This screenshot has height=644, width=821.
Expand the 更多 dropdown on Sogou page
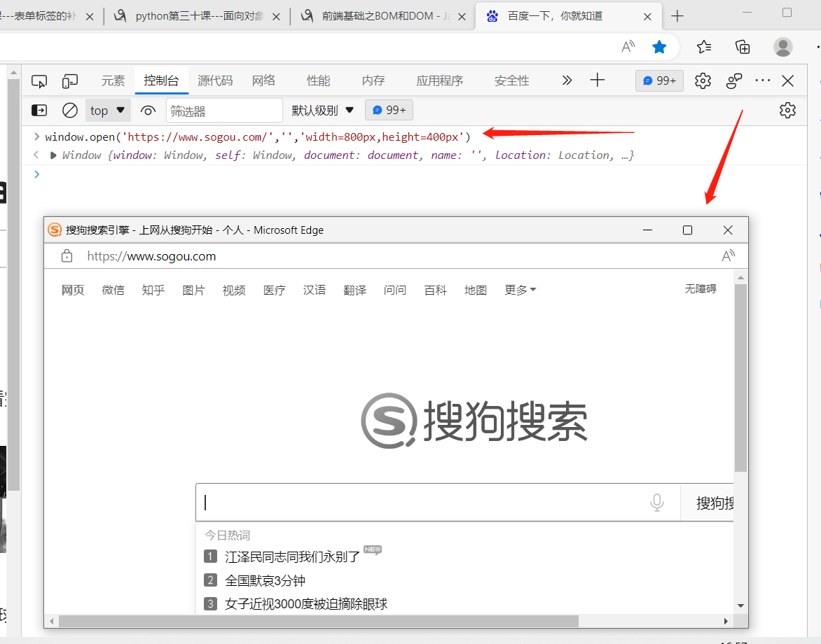pos(520,290)
